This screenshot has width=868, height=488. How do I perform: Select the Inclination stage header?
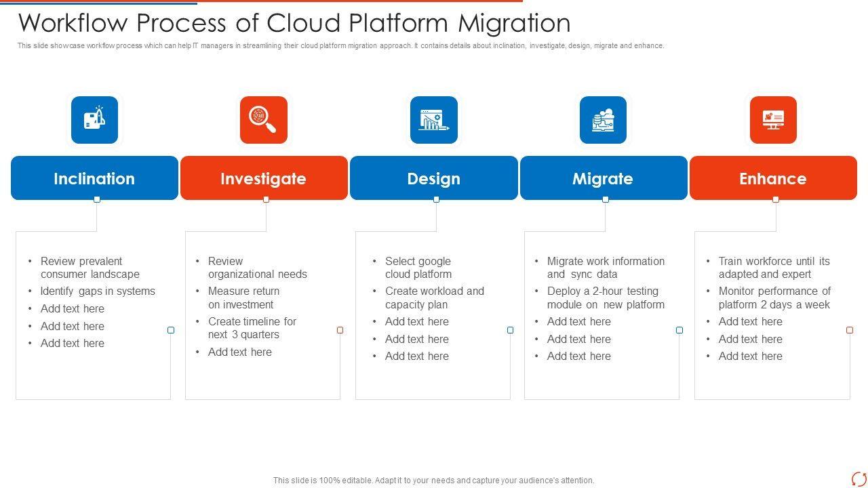point(94,178)
